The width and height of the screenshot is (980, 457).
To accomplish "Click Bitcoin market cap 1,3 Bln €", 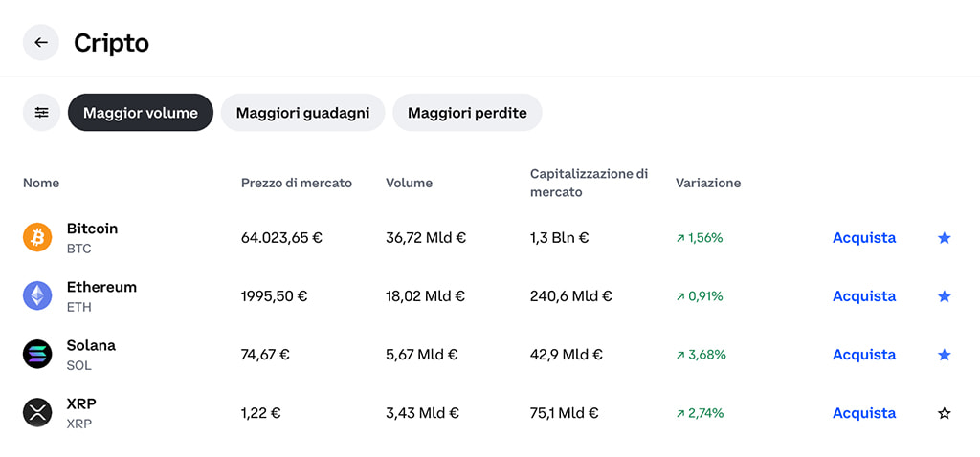I will pyautogui.click(x=559, y=238).
